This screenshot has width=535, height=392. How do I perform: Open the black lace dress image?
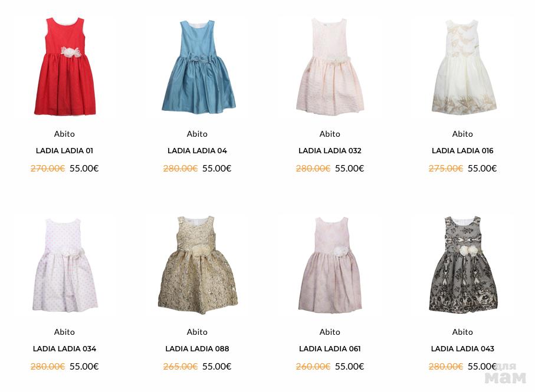(x=463, y=265)
